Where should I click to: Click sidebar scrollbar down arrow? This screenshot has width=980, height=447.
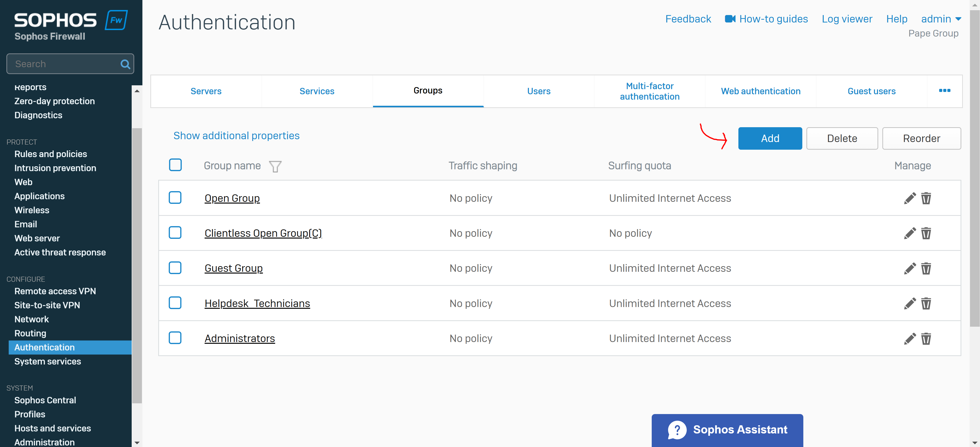pos(137,443)
